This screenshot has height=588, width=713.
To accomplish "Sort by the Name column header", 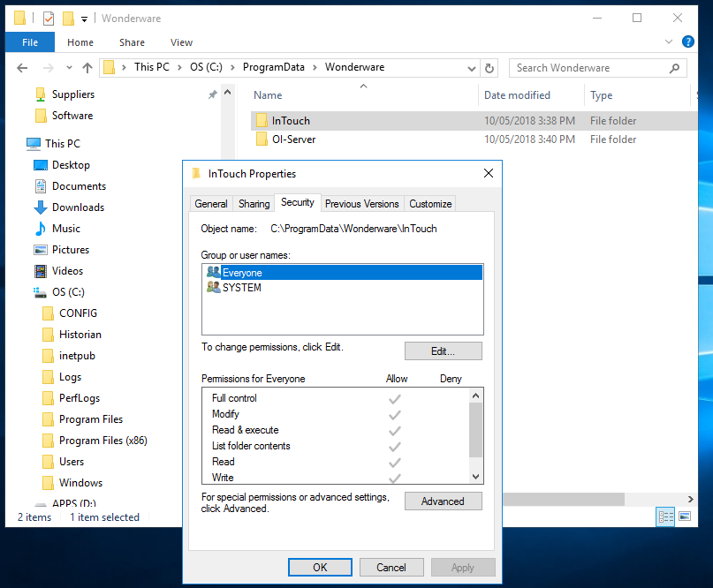I will (268, 95).
